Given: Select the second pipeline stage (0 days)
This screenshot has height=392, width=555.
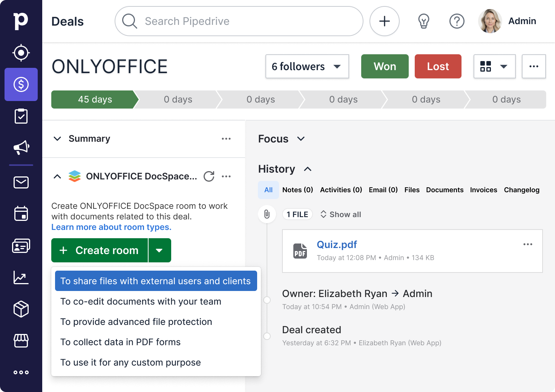Looking at the screenshot, I should click(x=178, y=100).
